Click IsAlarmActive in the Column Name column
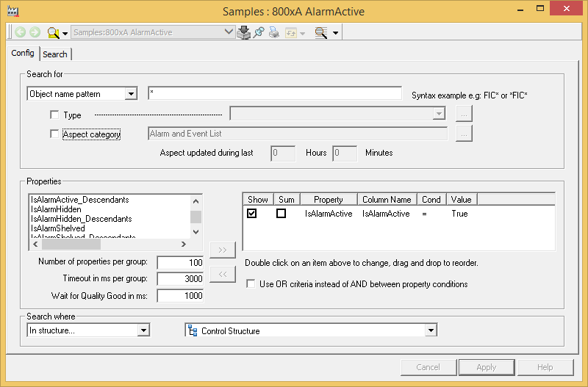Image resolution: width=588 pixels, height=387 pixels. (x=386, y=214)
